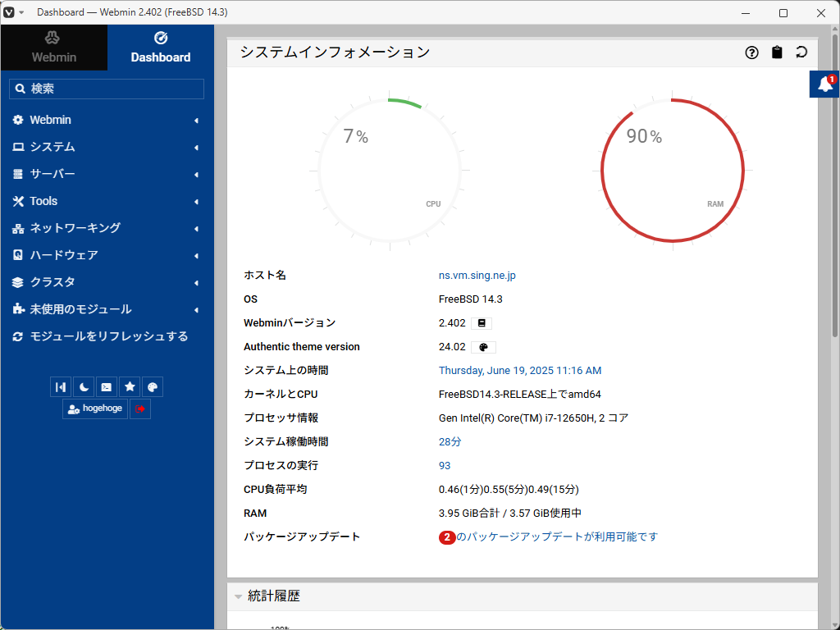840x630 pixels.
Task: Click the hogehoge user button
Action: point(95,409)
